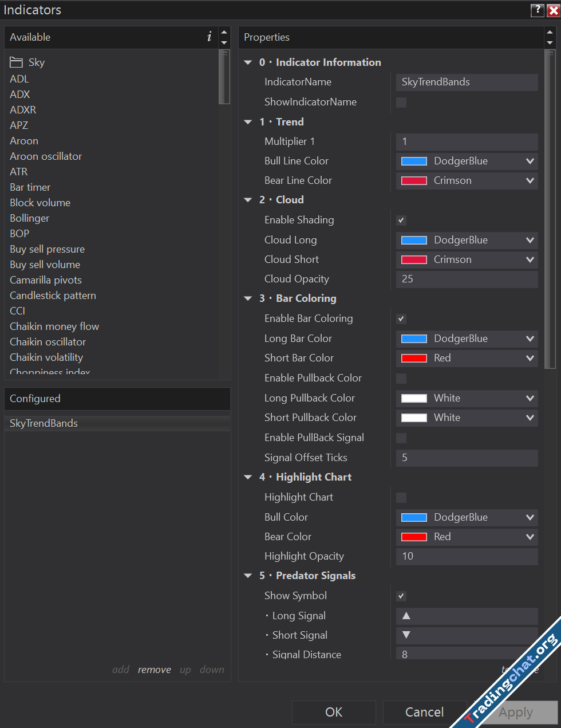Toggle the ShowIndicatorName checkbox
Image resolution: width=561 pixels, height=728 pixels.
click(401, 103)
